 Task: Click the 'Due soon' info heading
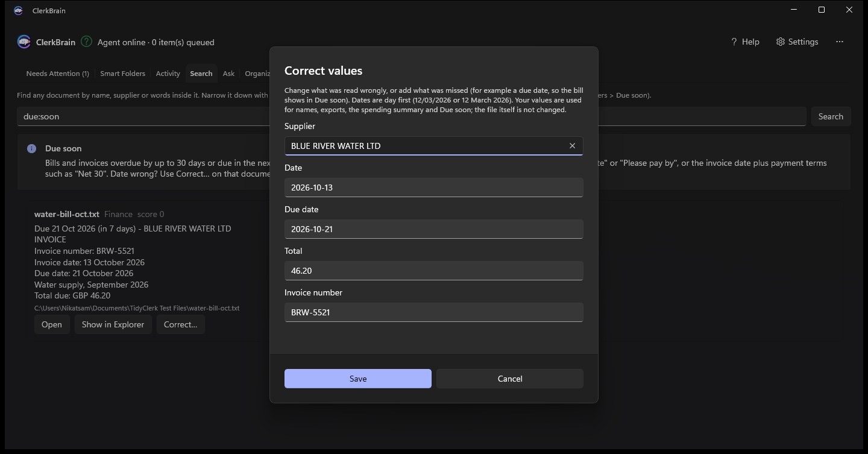click(63, 148)
